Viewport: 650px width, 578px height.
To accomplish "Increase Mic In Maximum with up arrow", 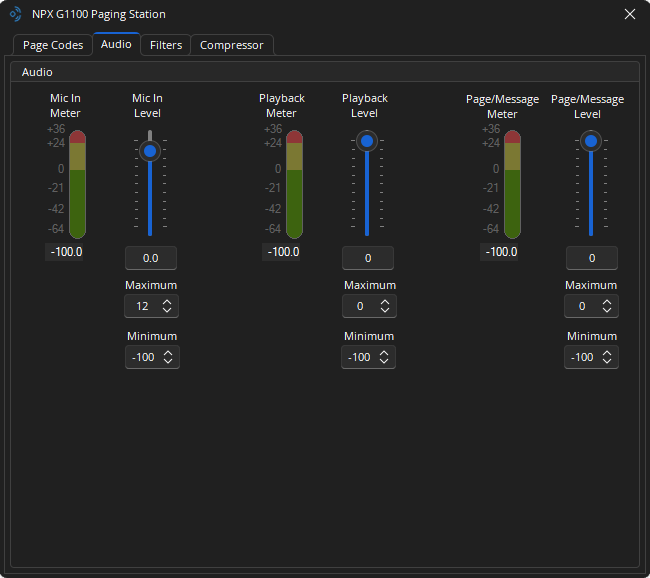I will 167,302.
